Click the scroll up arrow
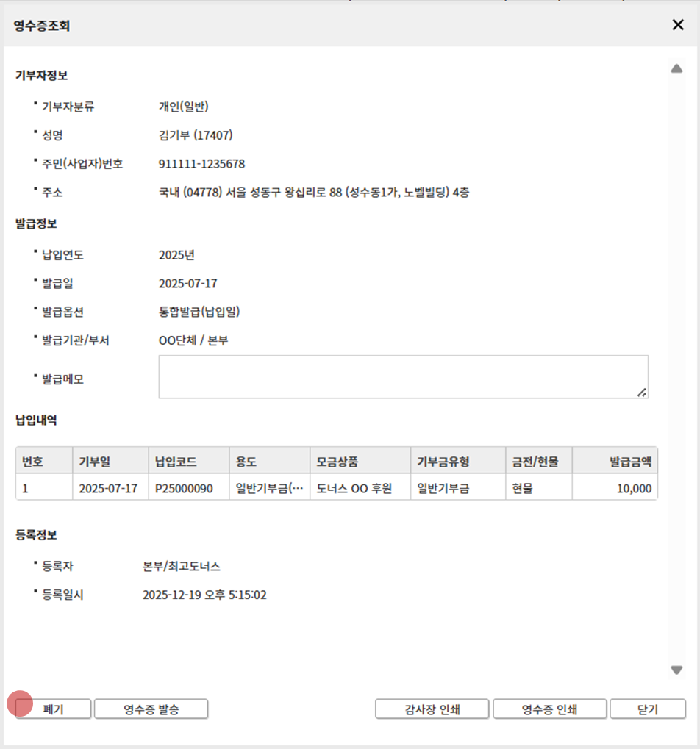This screenshot has height=749, width=700. point(676,69)
